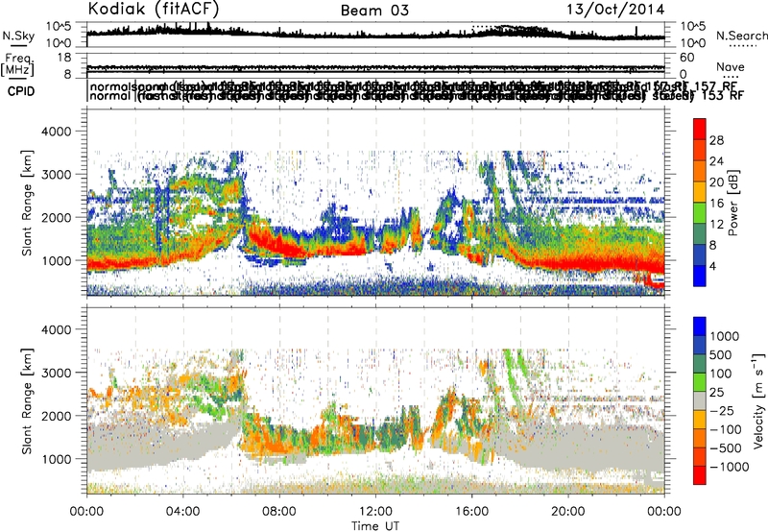Click the "16" tick on Power colorbar
Screen dimensions: 768x532
pos(716,204)
